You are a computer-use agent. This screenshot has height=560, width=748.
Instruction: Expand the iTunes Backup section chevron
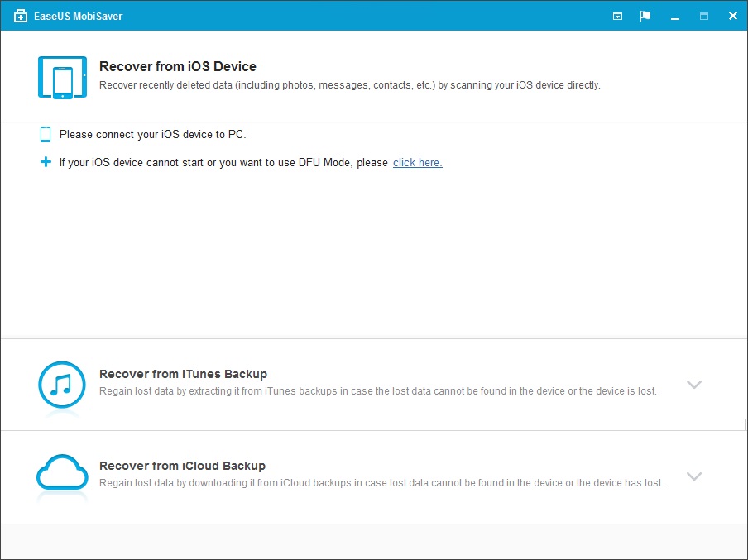click(x=694, y=385)
